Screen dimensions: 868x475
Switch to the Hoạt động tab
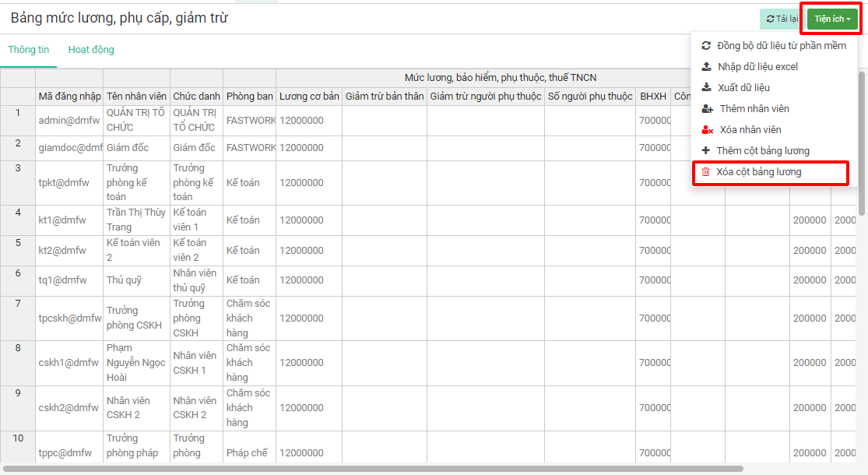point(91,50)
